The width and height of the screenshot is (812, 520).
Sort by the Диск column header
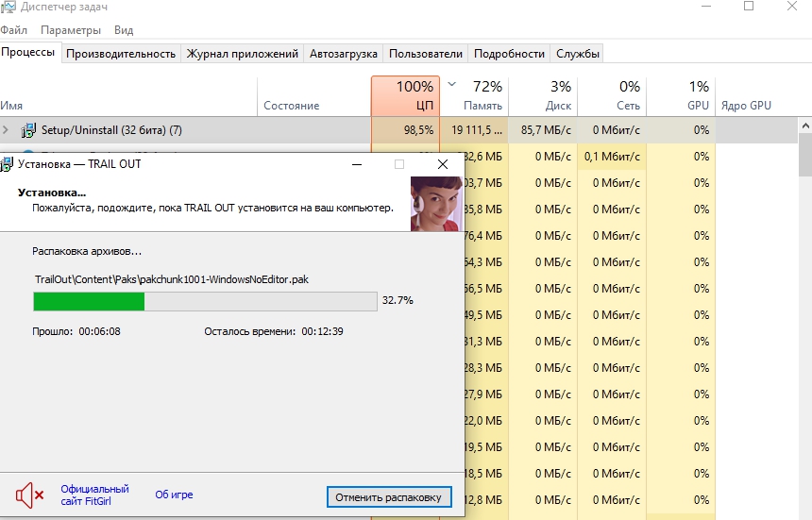coord(543,95)
